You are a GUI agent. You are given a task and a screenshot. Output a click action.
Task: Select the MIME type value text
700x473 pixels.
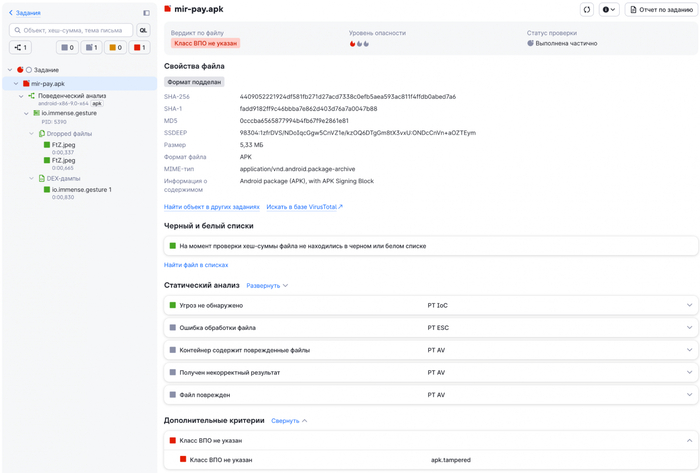[x=297, y=169]
